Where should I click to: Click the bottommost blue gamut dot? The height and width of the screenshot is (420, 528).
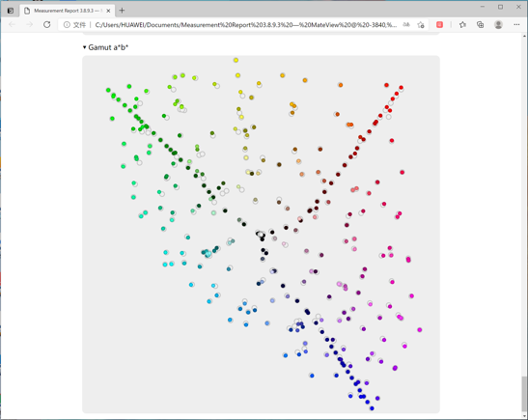coord(372,408)
